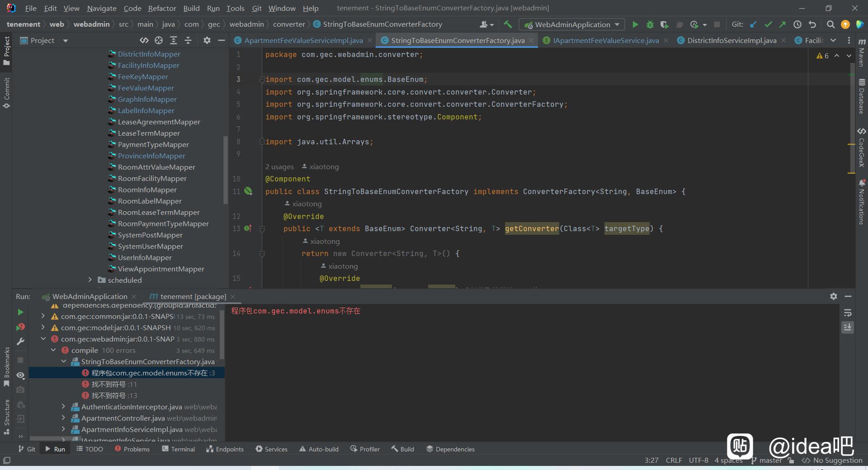Open the Notifications side panel
This screenshot has width=868, height=470.
coord(862,202)
